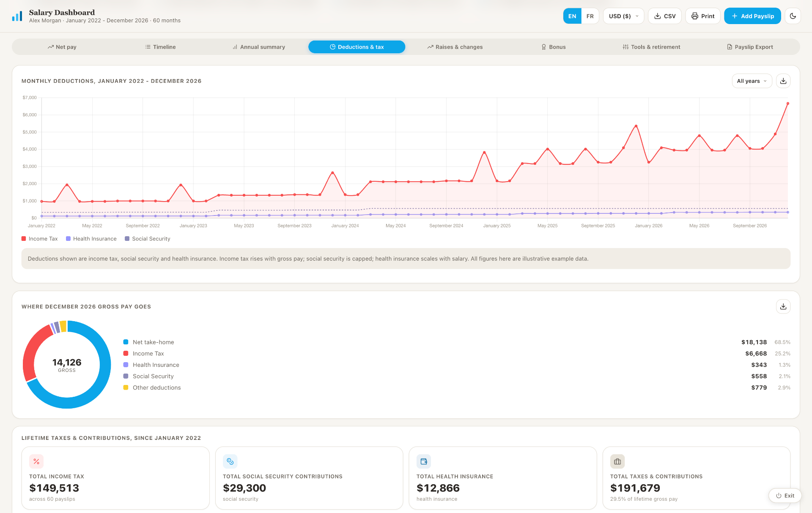This screenshot has height=513, width=812.
Task: Open the Raises & changes tab
Action: tap(455, 47)
